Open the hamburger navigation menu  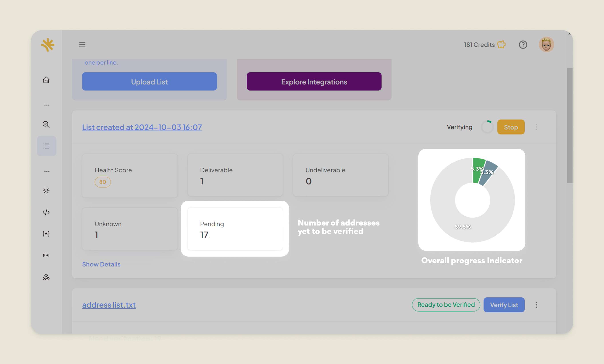coord(82,45)
